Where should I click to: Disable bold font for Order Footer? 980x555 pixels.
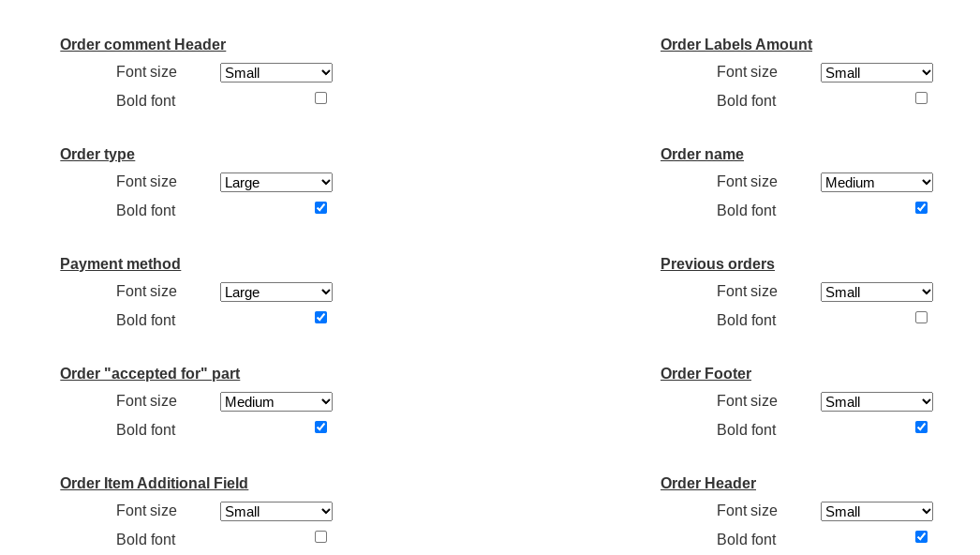pos(921,427)
